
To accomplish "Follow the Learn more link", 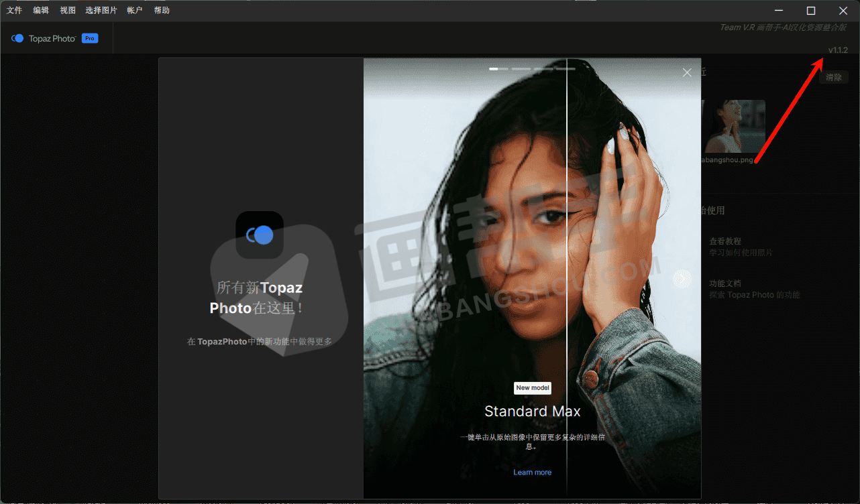I will tap(532, 472).
